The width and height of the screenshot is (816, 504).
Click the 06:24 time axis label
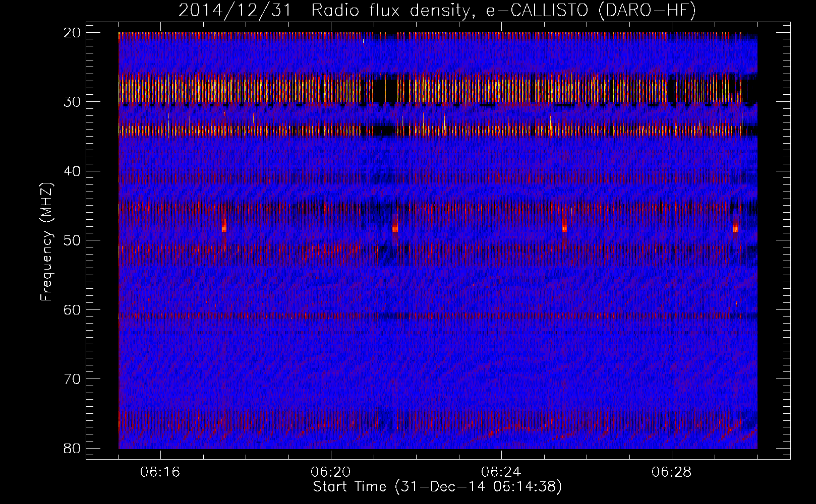(501, 472)
